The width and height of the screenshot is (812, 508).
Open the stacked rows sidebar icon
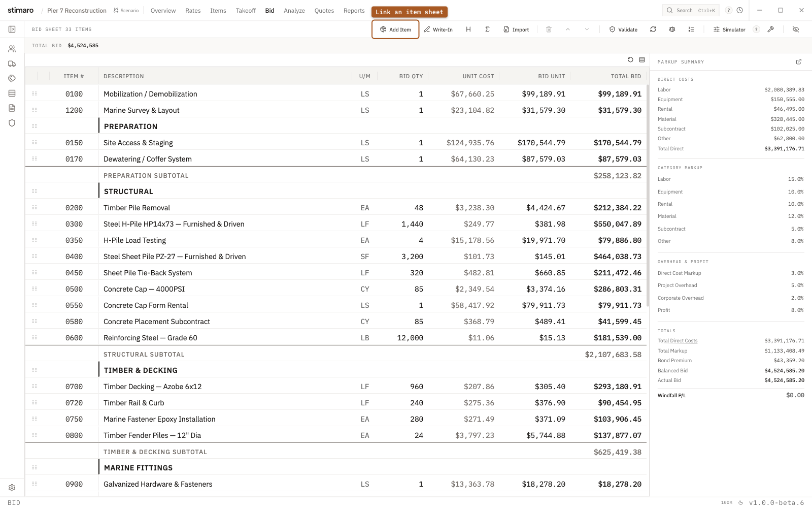tap(12, 93)
